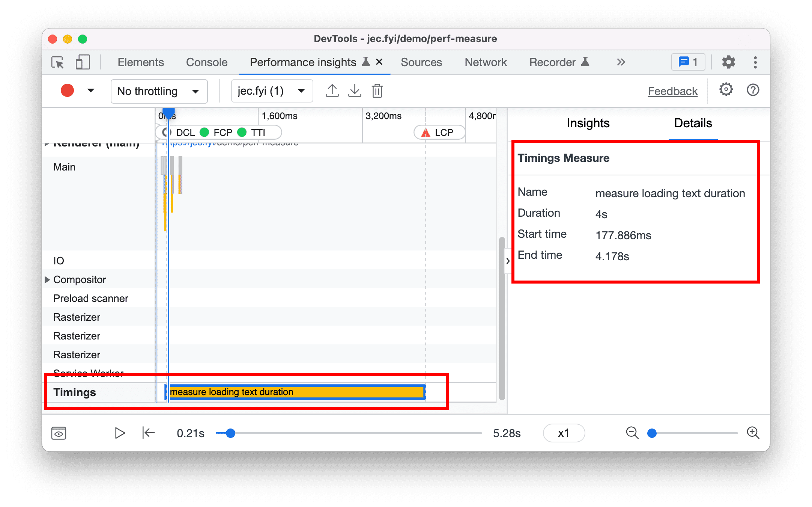Click the delete recording trash icon
The height and width of the screenshot is (507, 812).
pyautogui.click(x=378, y=91)
